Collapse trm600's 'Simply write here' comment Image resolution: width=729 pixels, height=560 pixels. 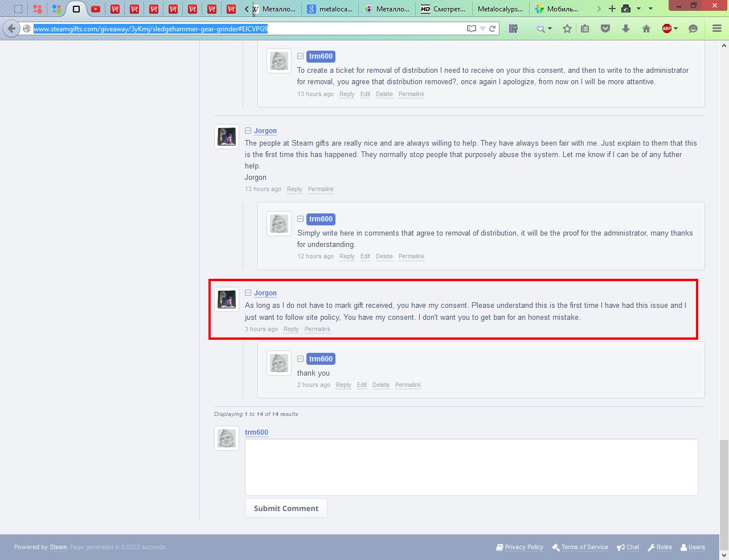point(300,219)
